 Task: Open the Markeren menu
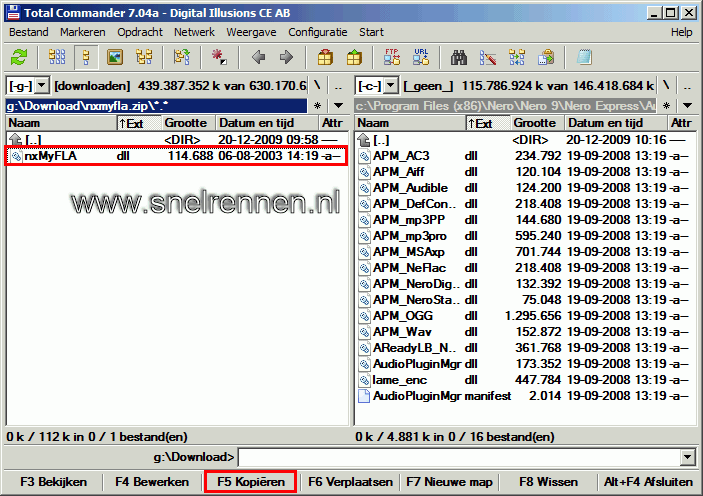coord(82,32)
